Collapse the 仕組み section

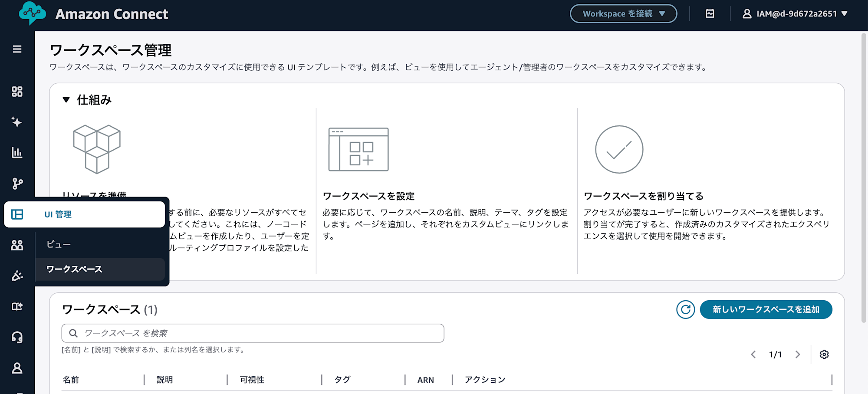point(66,100)
